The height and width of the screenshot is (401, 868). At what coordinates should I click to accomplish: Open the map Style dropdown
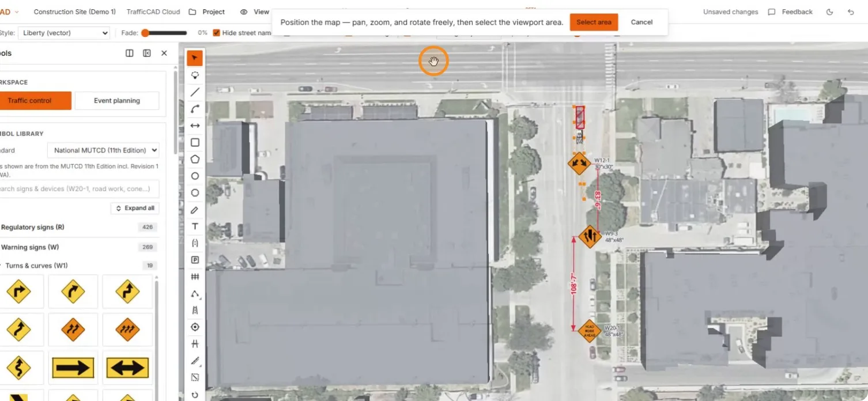pos(63,33)
